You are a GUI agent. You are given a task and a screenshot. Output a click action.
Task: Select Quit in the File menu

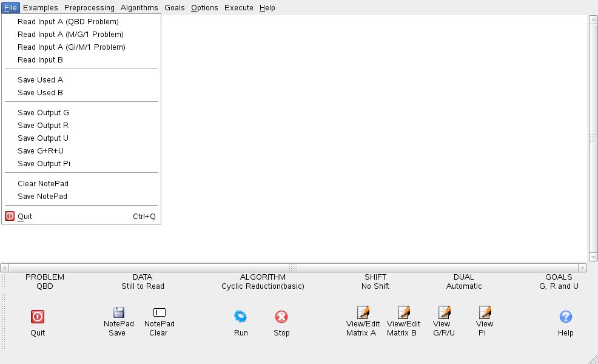tap(25, 217)
